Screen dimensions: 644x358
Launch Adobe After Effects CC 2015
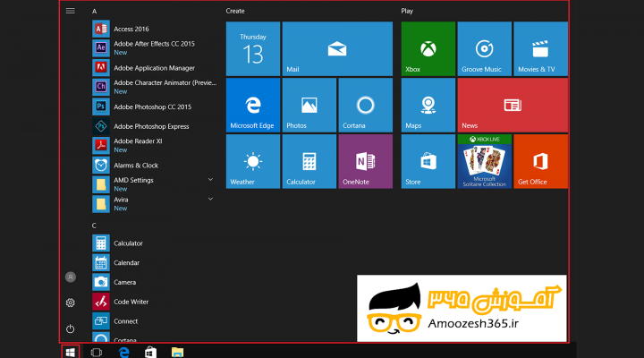[154, 48]
